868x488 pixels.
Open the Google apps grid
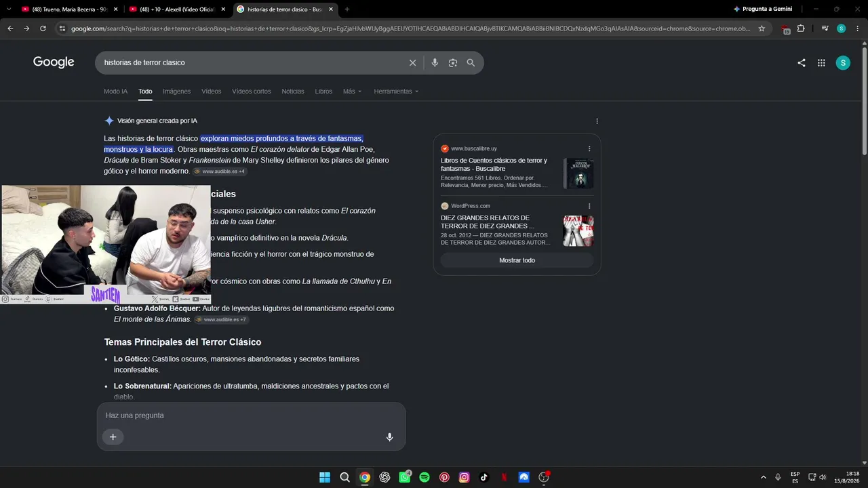(x=821, y=63)
